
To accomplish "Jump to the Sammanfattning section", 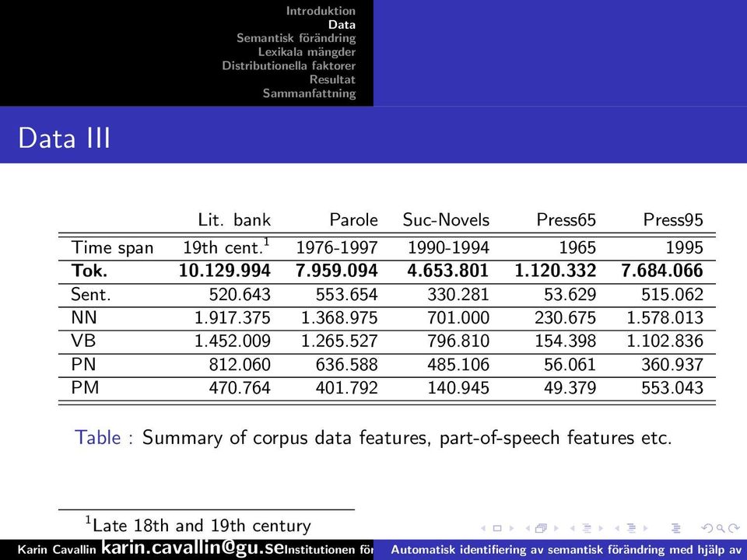I will tap(309, 93).
